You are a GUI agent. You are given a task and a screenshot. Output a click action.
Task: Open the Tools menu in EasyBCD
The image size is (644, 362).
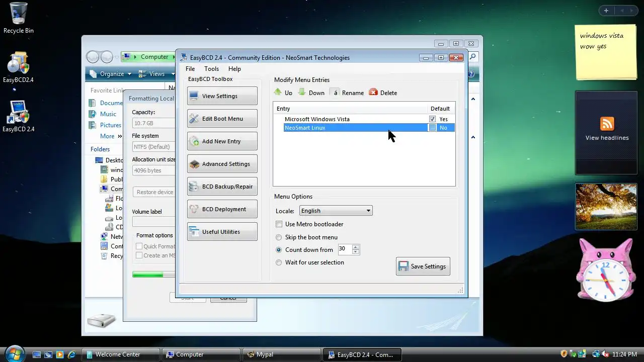click(x=211, y=69)
